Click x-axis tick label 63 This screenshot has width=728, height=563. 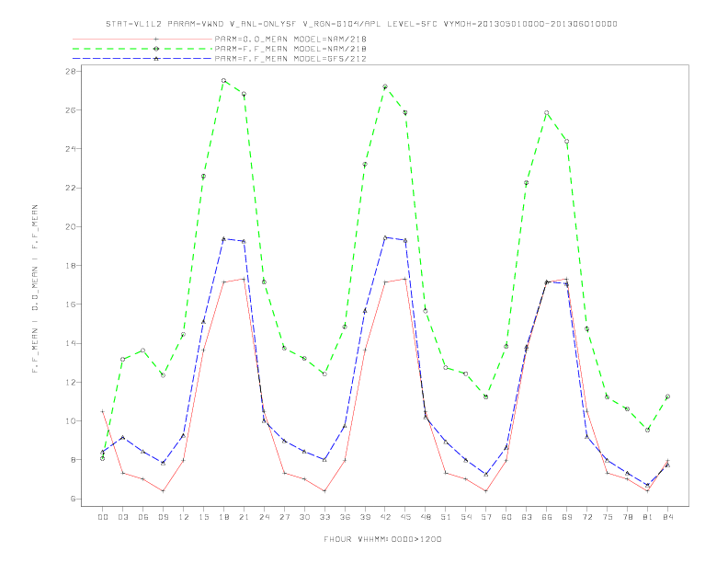pos(527,517)
